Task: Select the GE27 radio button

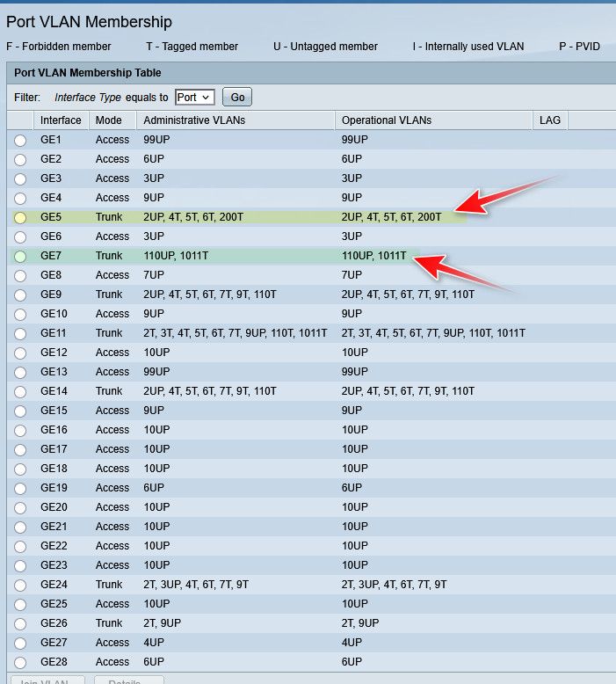Action: (20, 643)
